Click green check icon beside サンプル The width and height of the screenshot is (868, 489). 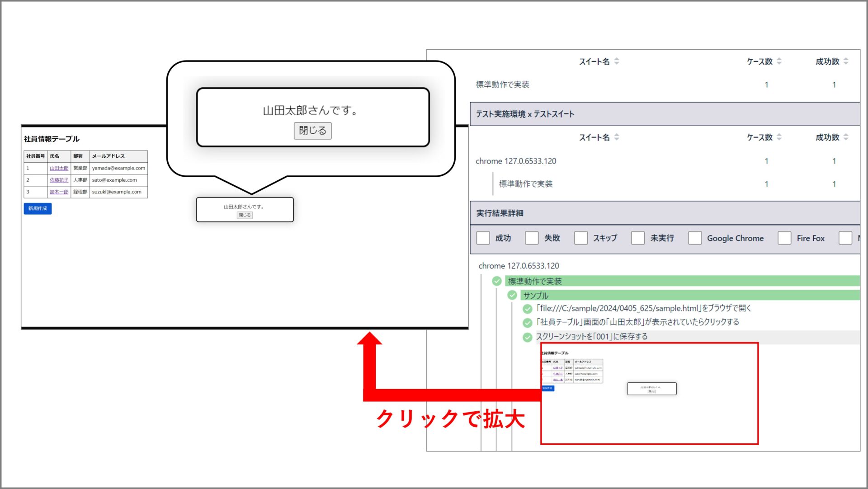[512, 295]
